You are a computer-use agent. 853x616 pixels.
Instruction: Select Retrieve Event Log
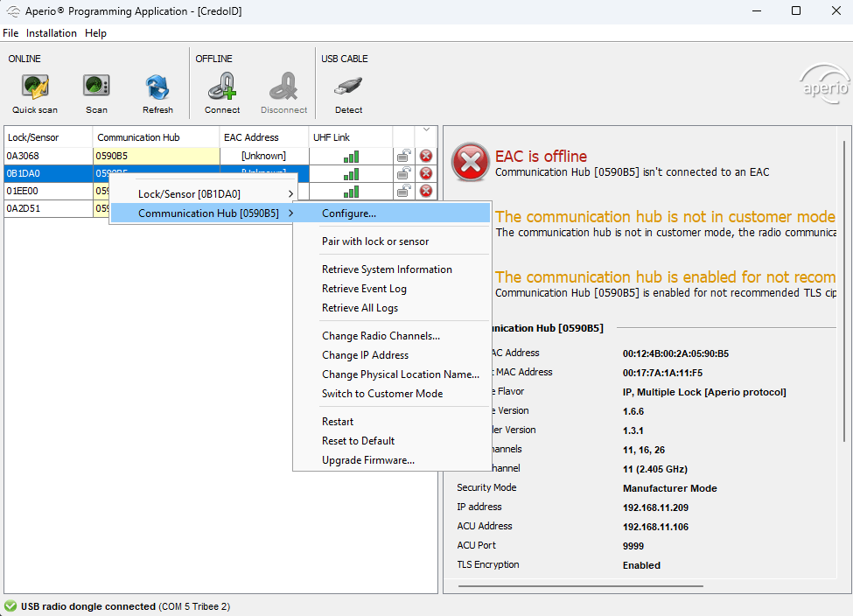(x=392, y=289)
